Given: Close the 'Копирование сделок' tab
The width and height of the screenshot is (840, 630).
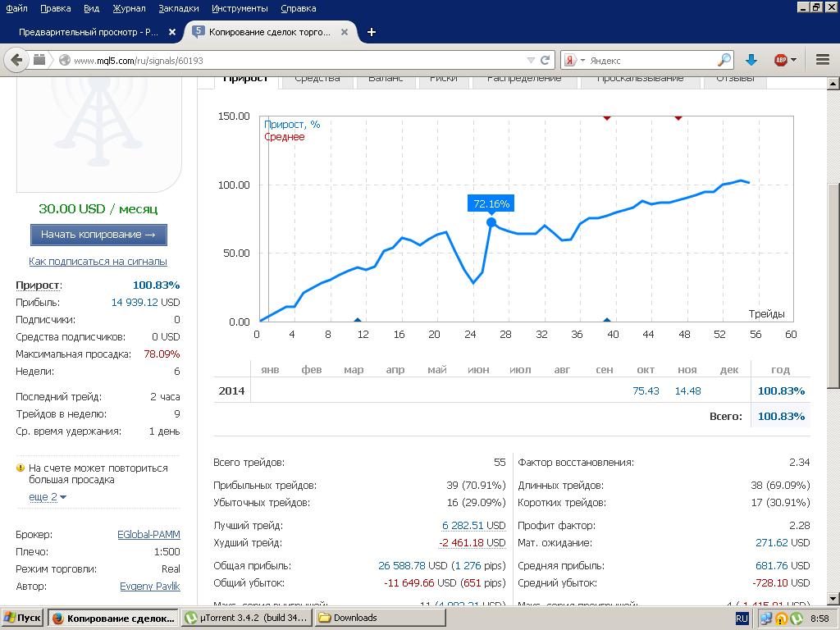Looking at the screenshot, I should click(345, 32).
